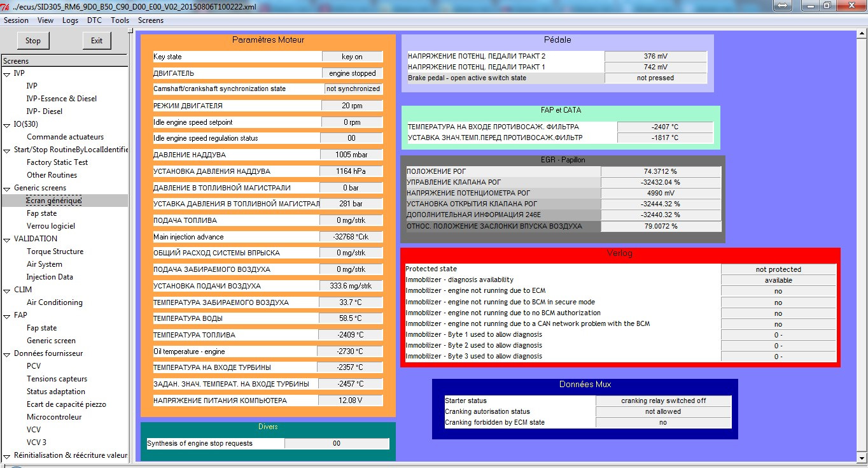This screenshot has height=468, width=868.
Task: Click the 'not synchronized' value field
Action: point(353,89)
